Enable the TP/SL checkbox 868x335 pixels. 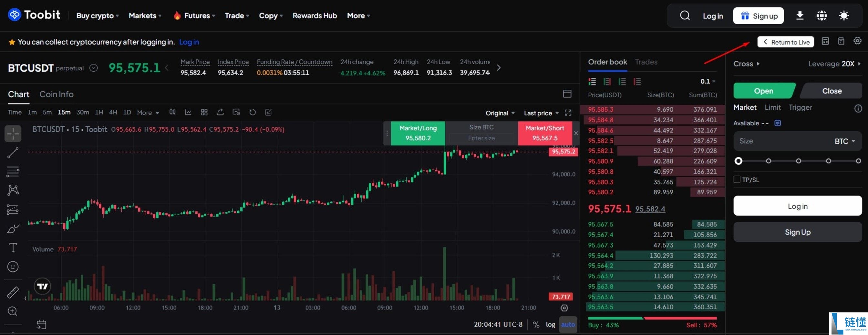737,179
